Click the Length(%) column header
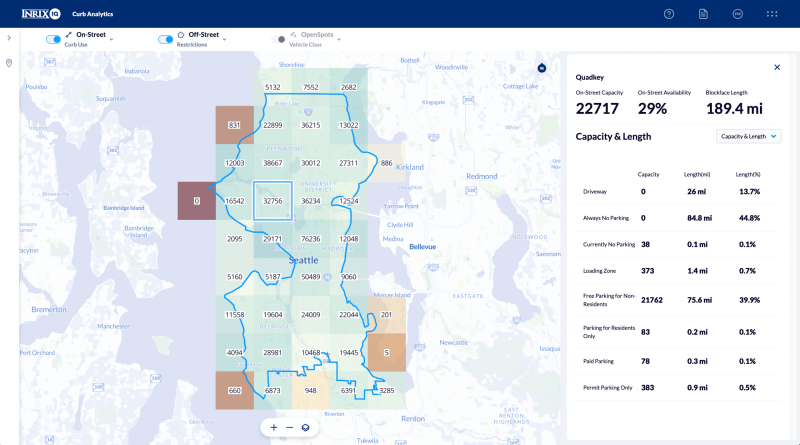 [x=748, y=175]
